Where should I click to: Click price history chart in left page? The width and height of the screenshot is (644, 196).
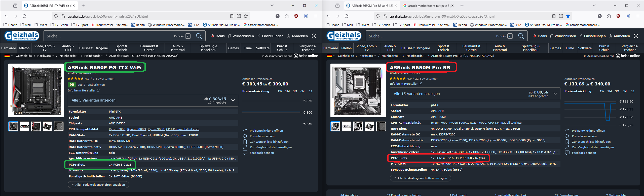[x=271, y=112]
